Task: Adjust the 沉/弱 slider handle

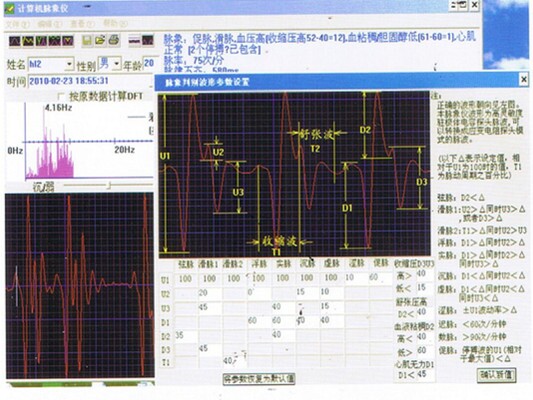Action: click(x=109, y=185)
